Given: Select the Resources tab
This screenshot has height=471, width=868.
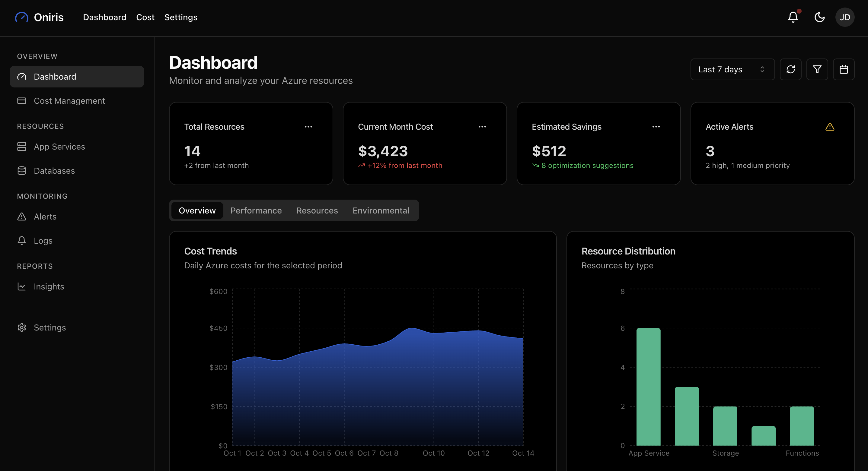Looking at the screenshot, I should click(317, 210).
